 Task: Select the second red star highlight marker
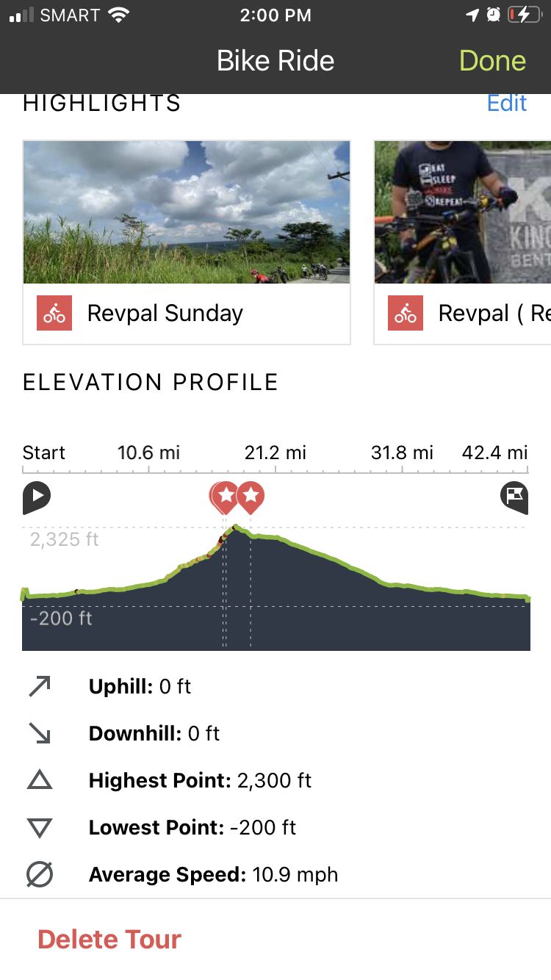coord(251,497)
